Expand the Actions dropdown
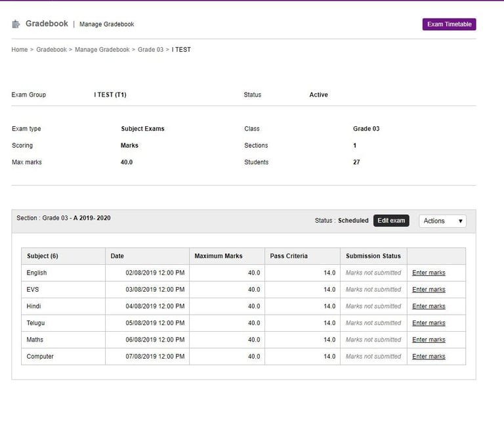 (442, 221)
